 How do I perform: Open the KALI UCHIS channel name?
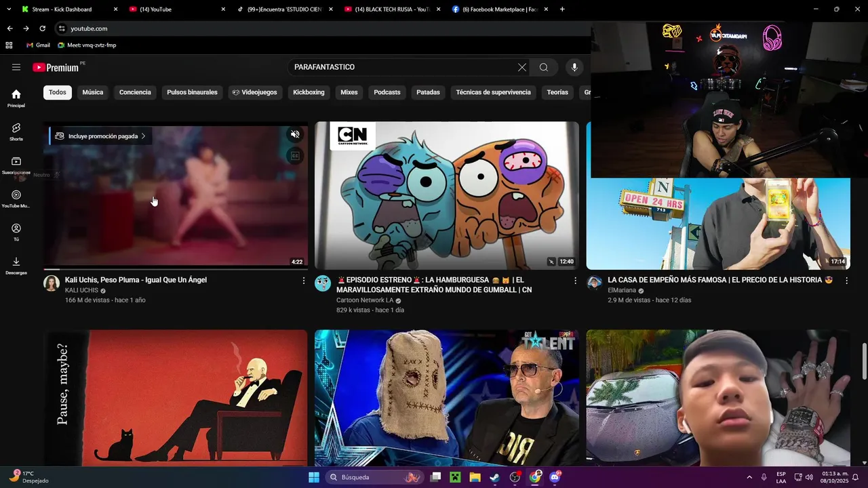81,291
